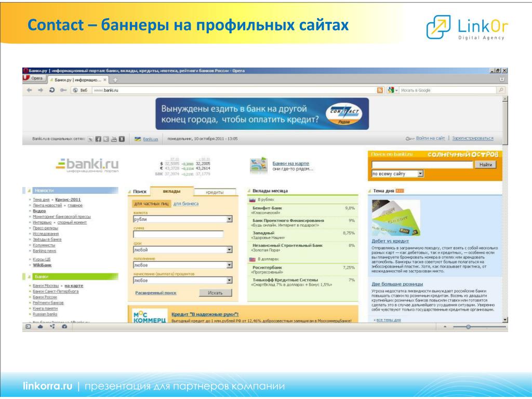Switch to the кредиты tab
This screenshot has width=532, height=399.
click(x=215, y=192)
